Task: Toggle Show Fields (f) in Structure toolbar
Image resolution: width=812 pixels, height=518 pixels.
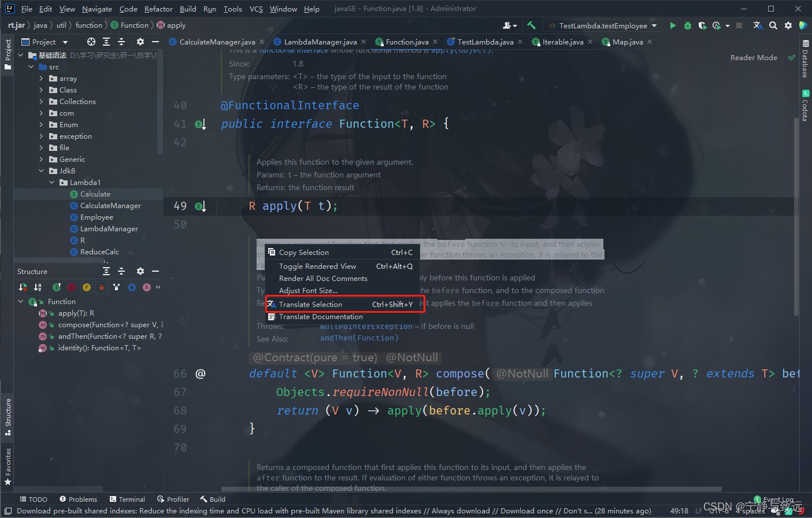Action: (x=87, y=287)
